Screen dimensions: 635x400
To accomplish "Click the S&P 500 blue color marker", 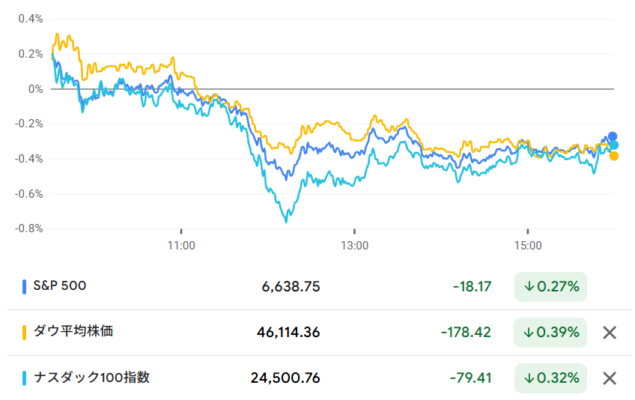I will coord(24,286).
